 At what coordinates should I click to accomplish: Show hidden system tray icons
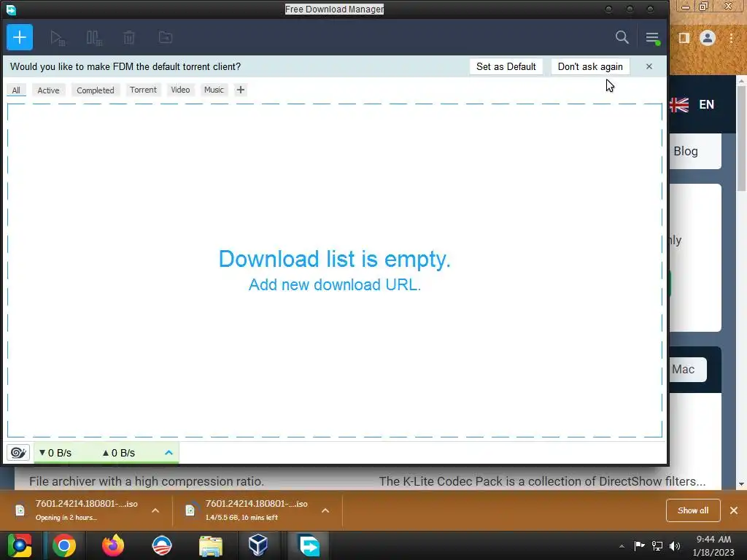(622, 545)
